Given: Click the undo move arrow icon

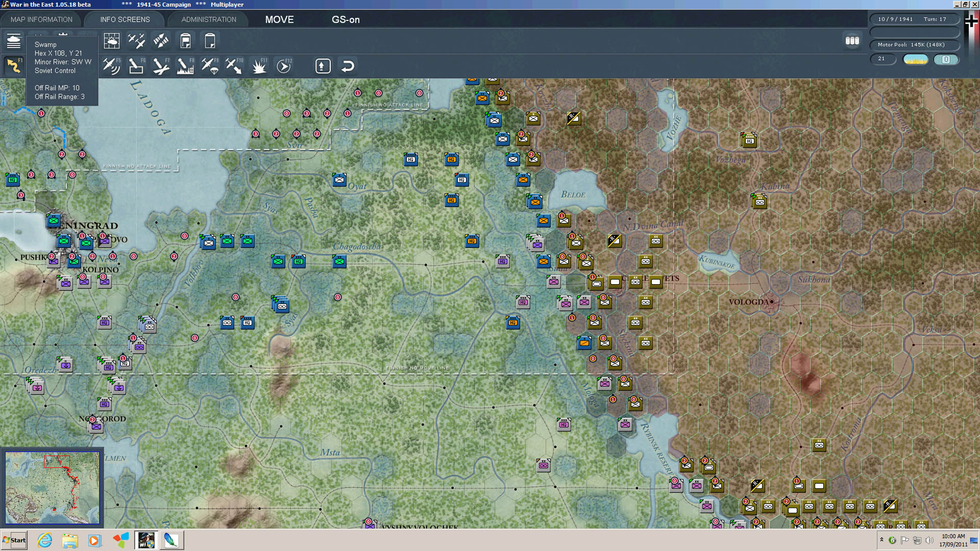Looking at the screenshot, I should (x=348, y=66).
